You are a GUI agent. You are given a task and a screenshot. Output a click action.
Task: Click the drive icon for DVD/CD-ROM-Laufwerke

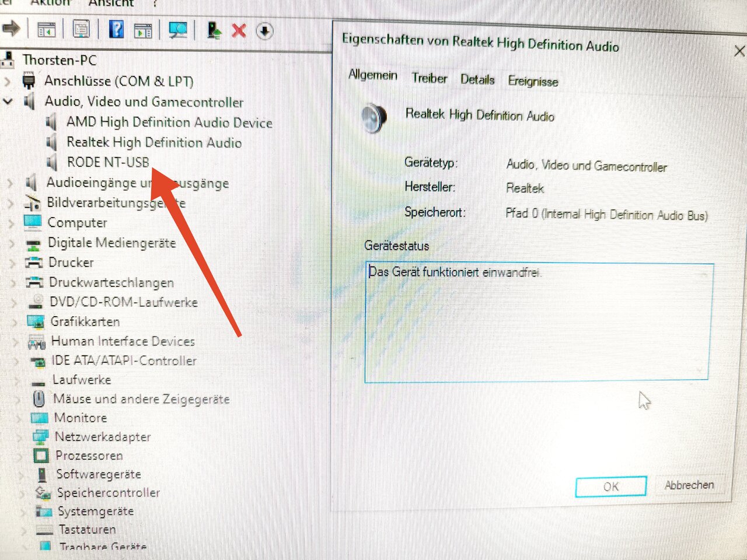(x=36, y=302)
